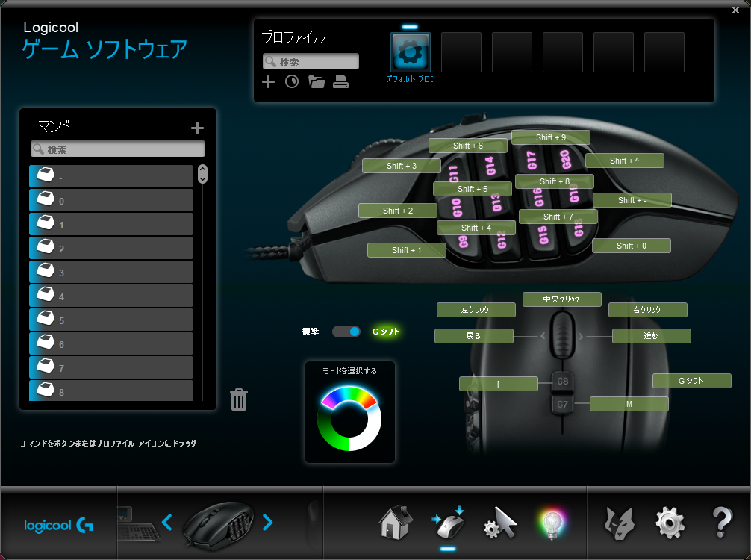Select the default profile gear icon
Viewport: 751px width, 560px height.
411,52
